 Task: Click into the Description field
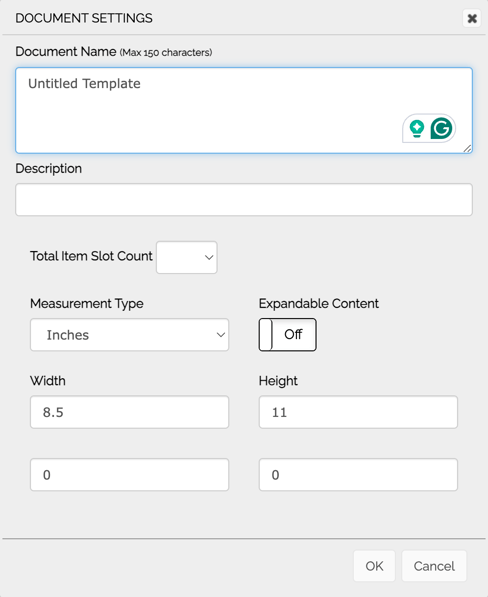244,200
